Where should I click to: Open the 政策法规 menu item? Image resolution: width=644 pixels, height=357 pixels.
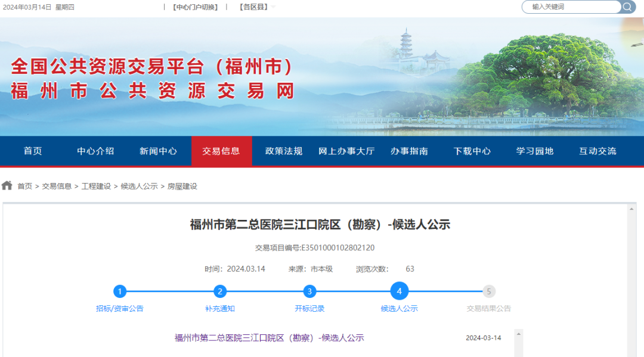pos(282,151)
